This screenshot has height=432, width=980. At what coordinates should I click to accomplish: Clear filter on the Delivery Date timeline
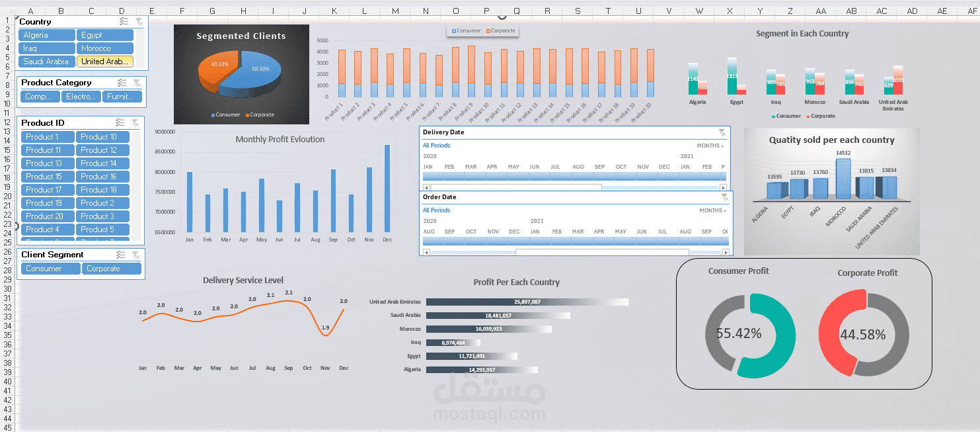[x=722, y=132]
